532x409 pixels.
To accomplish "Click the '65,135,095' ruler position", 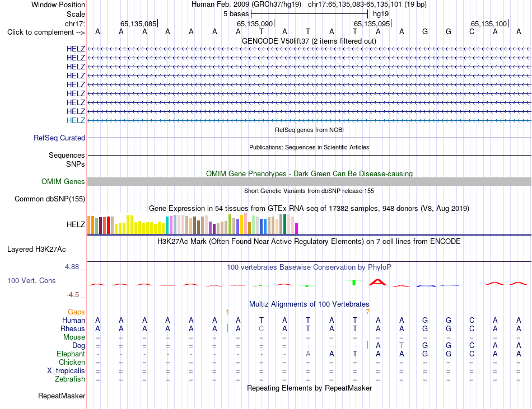I will (372, 23).
